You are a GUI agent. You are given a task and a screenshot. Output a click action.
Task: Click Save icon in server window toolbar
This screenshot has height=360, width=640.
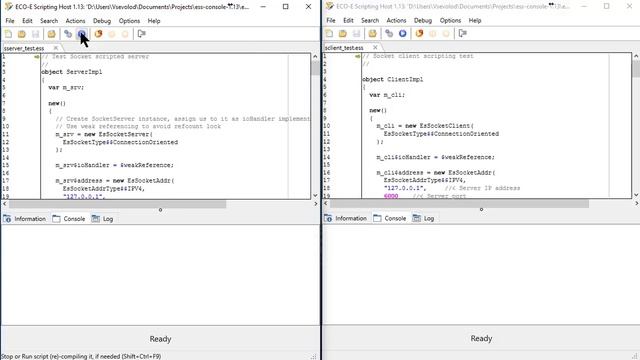coord(36,34)
